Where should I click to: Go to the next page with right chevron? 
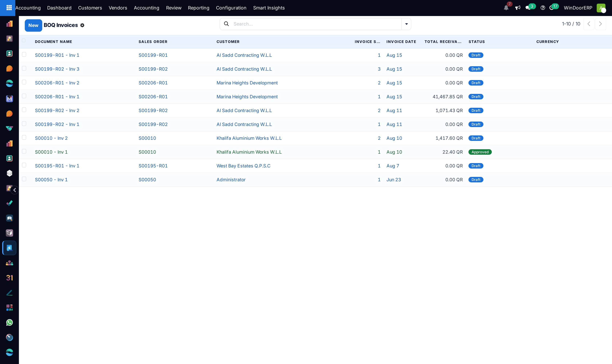(x=601, y=24)
